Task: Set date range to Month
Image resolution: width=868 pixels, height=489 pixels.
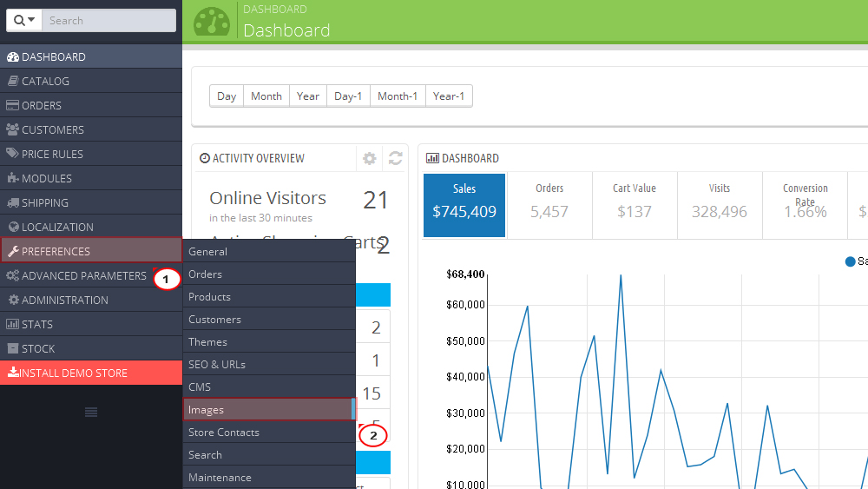Action: pyautogui.click(x=266, y=96)
